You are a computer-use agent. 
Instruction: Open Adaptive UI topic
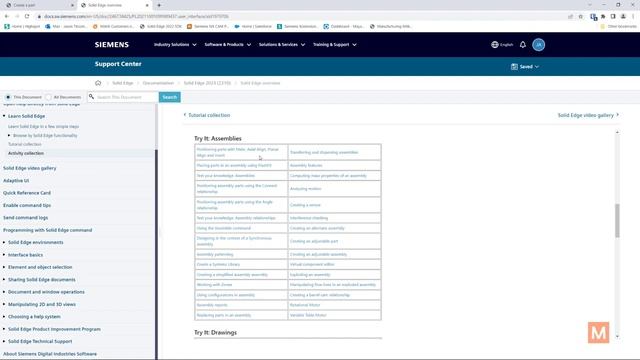coord(16,180)
